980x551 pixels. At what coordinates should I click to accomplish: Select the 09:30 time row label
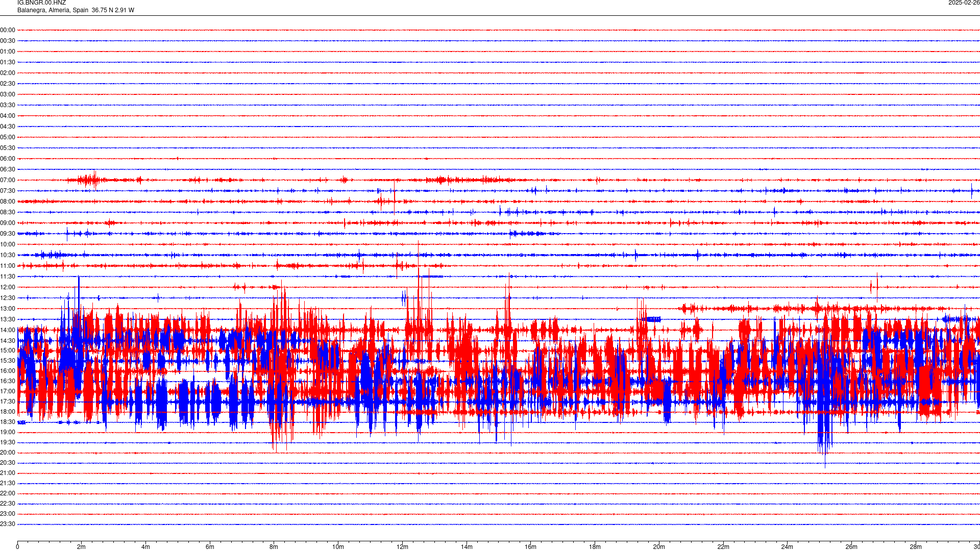tap(8, 234)
